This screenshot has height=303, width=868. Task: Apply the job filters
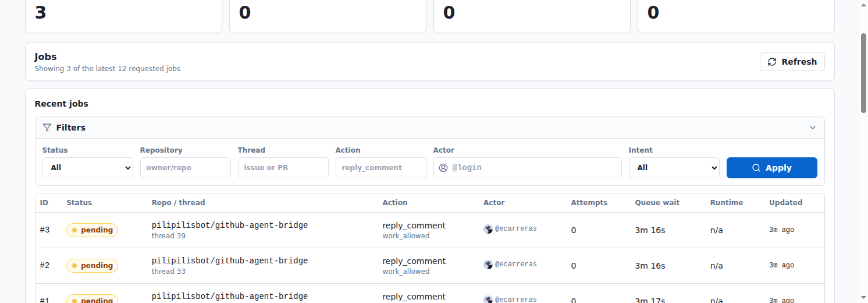(772, 168)
